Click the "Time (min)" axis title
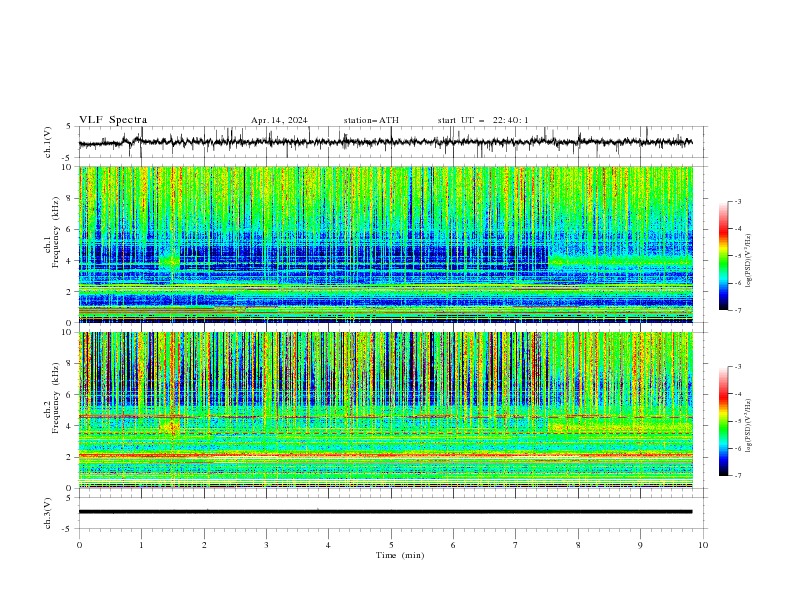The width and height of the screenshot is (792, 612). coord(400,555)
